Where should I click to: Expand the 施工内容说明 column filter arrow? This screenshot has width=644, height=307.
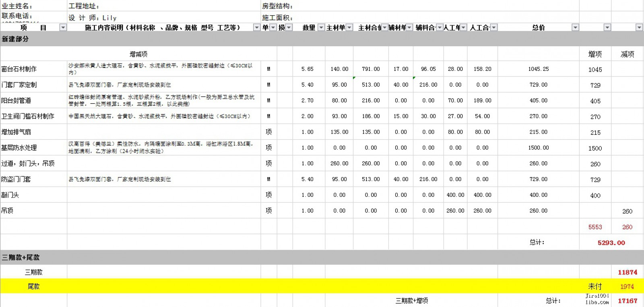tap(256, 27)
